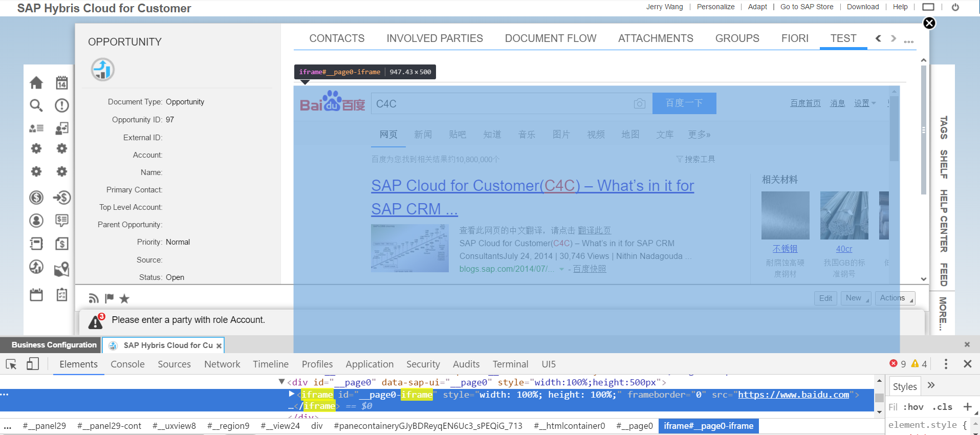Click the magnifier search icon in sidebar
Image resolution: width=980 pixels, height=435 pixels.
tap(36, 105)
